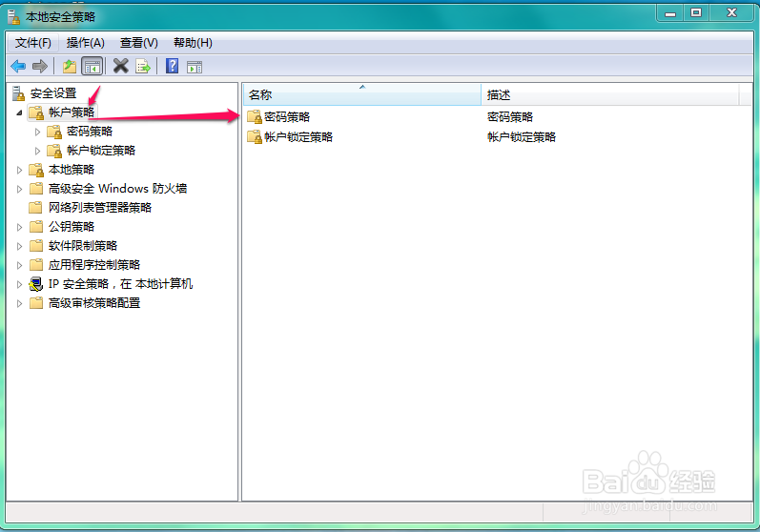Open the 操作(A) menu
760x532 pixels.
[85, 43]
